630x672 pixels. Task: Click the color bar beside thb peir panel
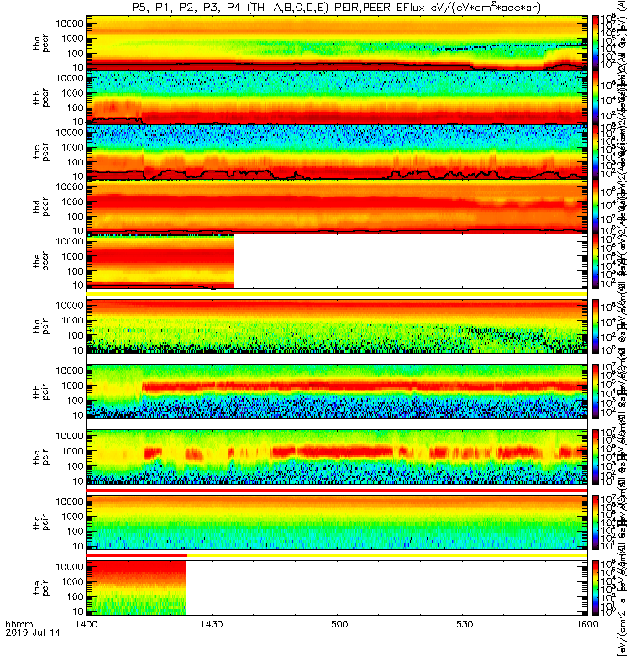coord(596,391)
